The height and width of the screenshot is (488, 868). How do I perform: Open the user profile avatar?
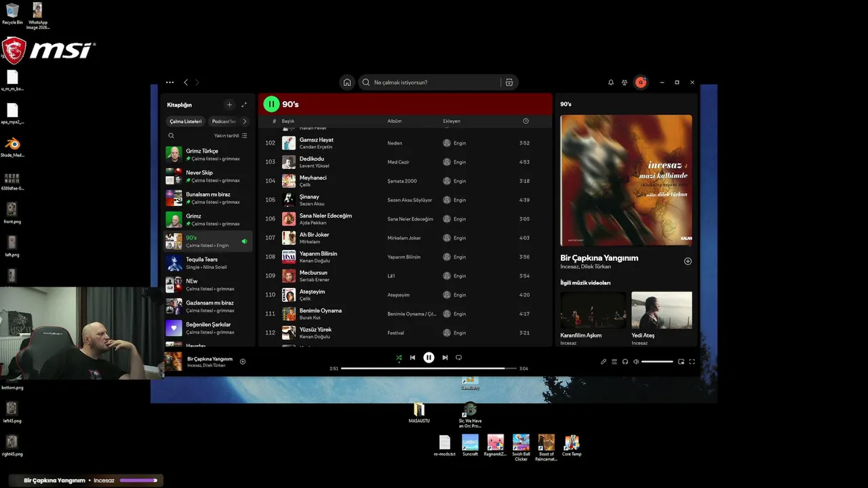641,82
